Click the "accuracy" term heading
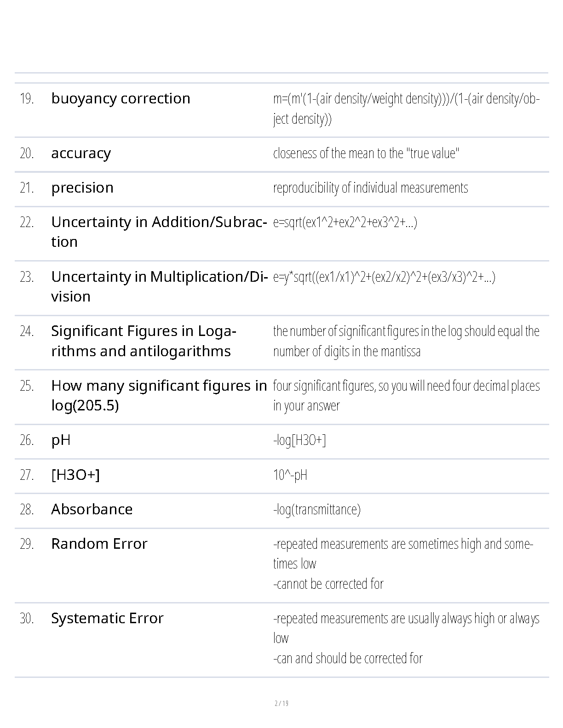 pyautogui.click(x=81, y=153)
